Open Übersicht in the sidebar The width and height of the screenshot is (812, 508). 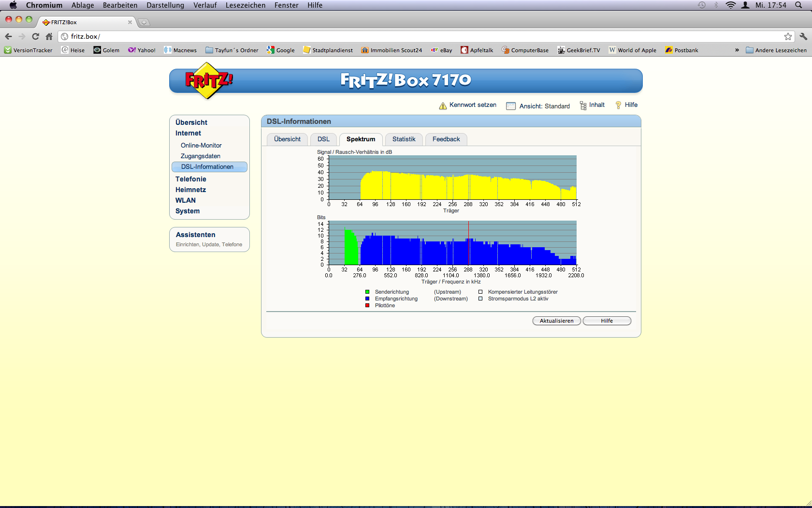(x=191, y=122)
